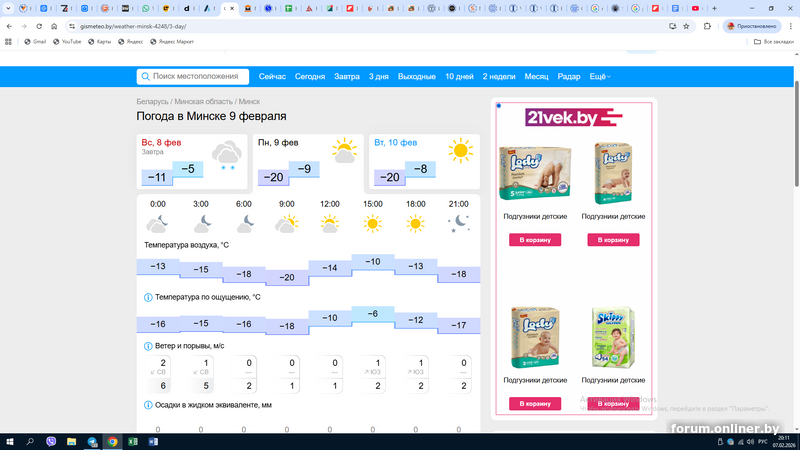Click Минская область breadcrumb link
This screenshot has width=800, height=450.
[204, 102]
